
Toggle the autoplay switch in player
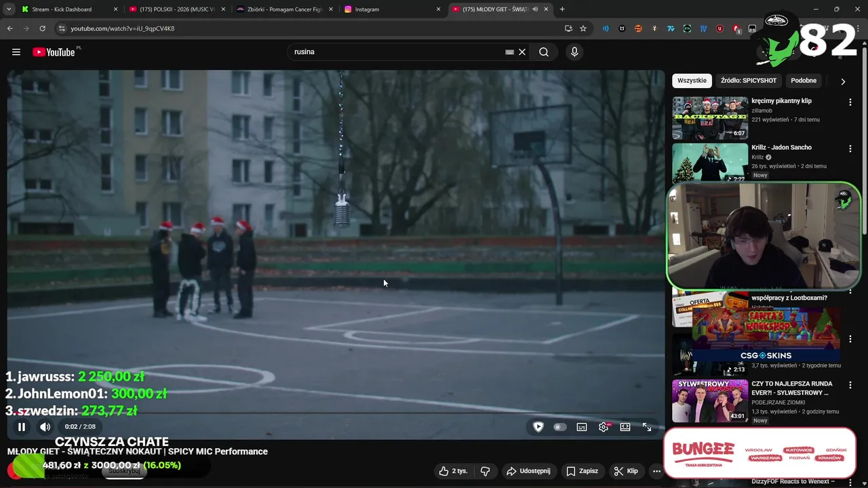[559, 427]
